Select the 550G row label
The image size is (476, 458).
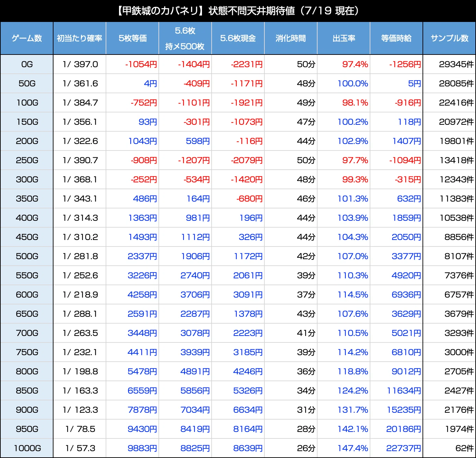pos(27,275)
